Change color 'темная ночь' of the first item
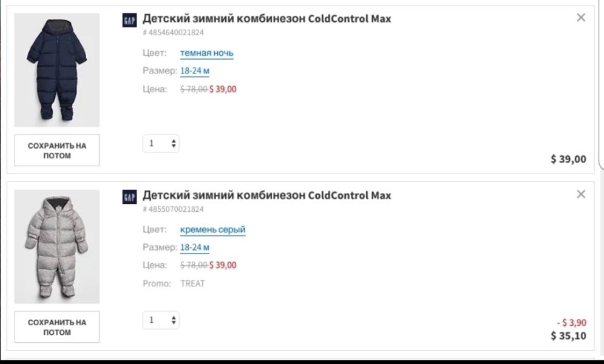Image resolution: width=604 pixels, height=364 pixels. coord(206,53)
